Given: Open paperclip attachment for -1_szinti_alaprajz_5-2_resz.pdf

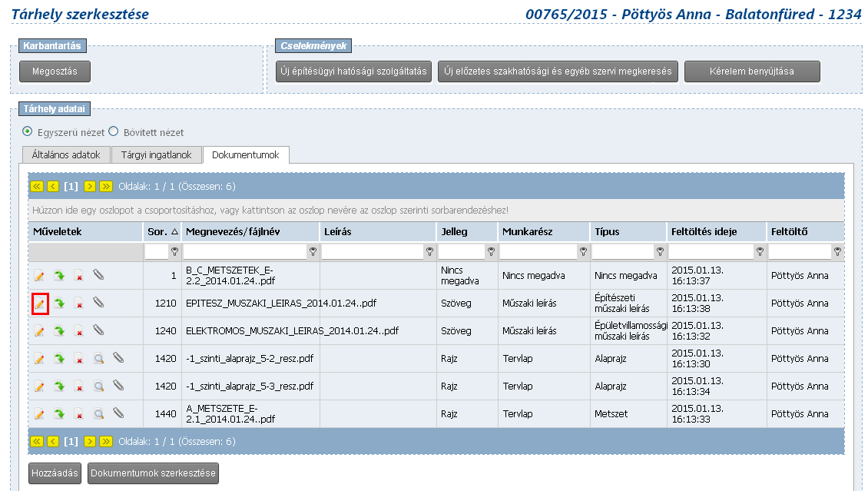Looking at the screenshot, I should (x=118, y=357).
